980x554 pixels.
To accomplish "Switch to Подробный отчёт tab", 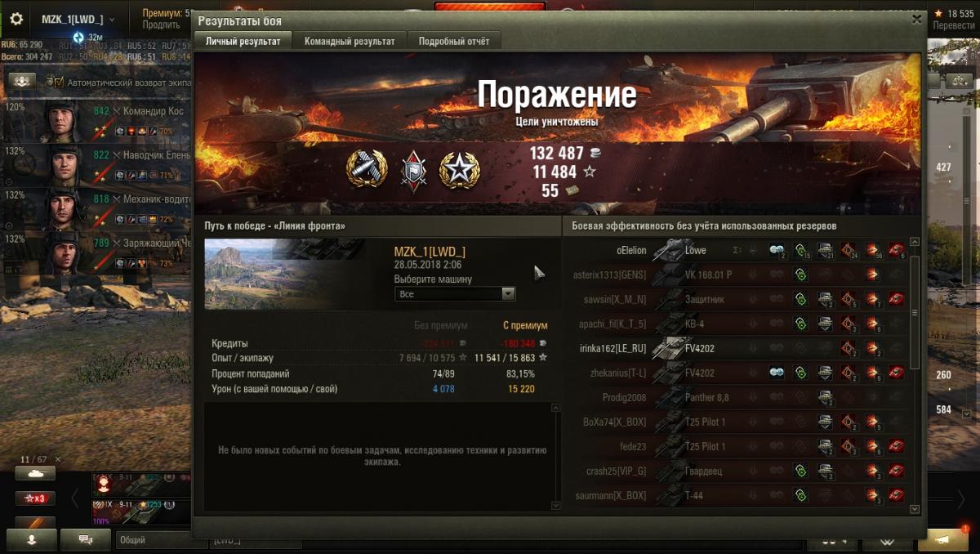I will [453, 41].
